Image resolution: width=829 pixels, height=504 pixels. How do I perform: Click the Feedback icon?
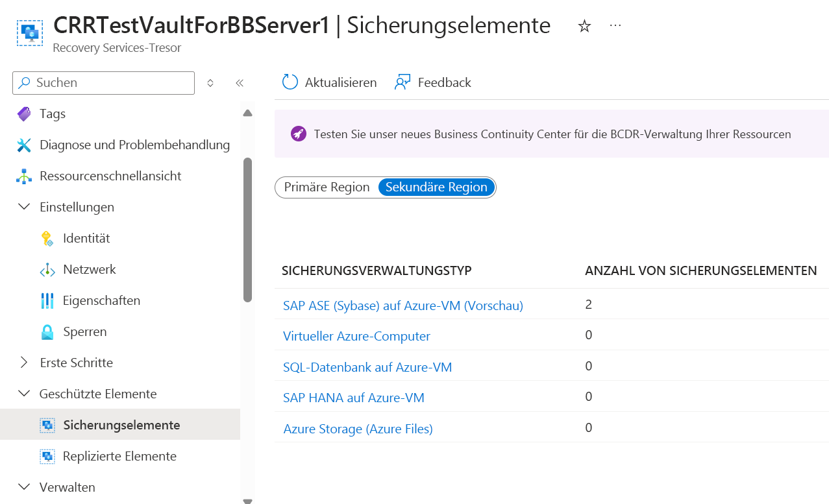pyautogui.click(x=402, y=82)
